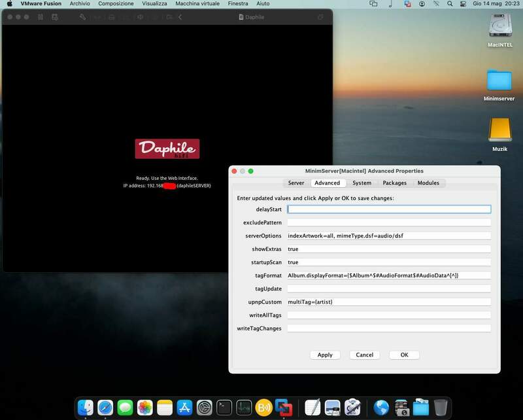Open the blue folder stack in Dock
The image size is (523, 420).
coord(421,408)
